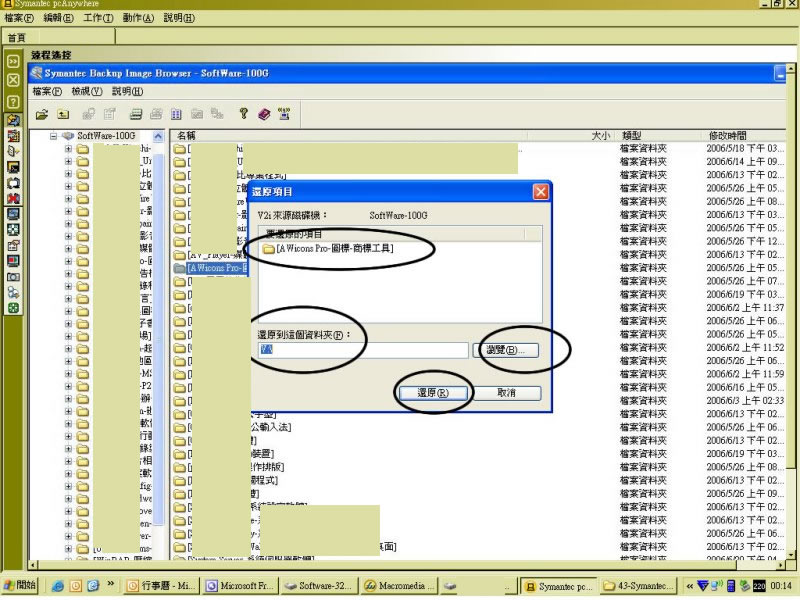Click the boxed question mark sidebar icon

pyautogui.click(x=13, y=102)
